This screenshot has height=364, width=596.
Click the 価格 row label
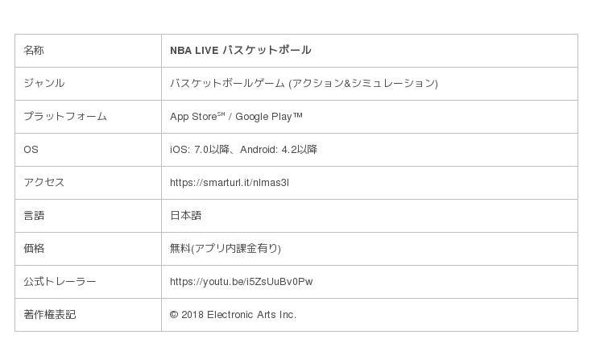(34, 249)
